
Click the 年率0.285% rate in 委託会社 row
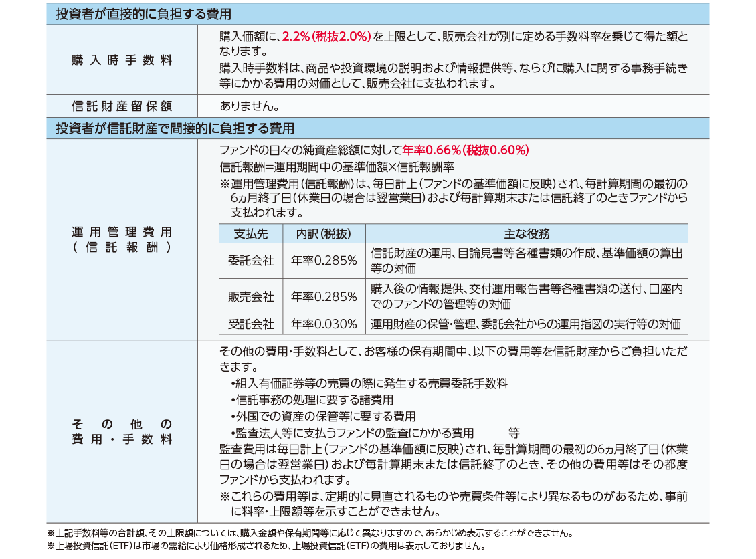point(323,261)
